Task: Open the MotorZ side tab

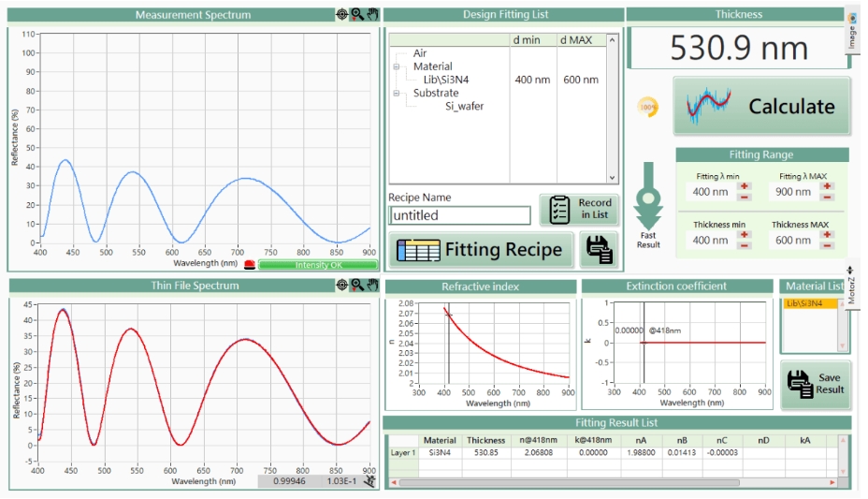Action: 852,285
